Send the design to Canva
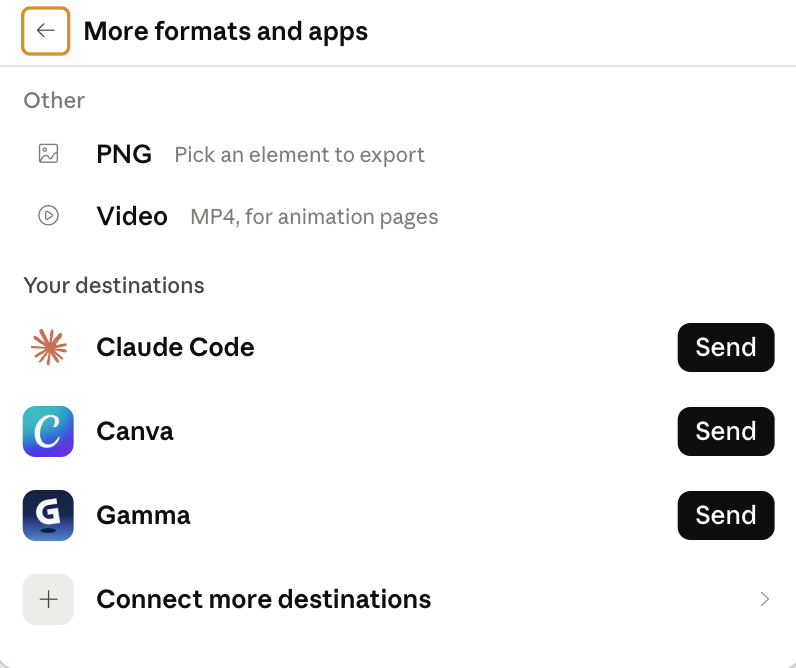 click(x=726, y=431)
